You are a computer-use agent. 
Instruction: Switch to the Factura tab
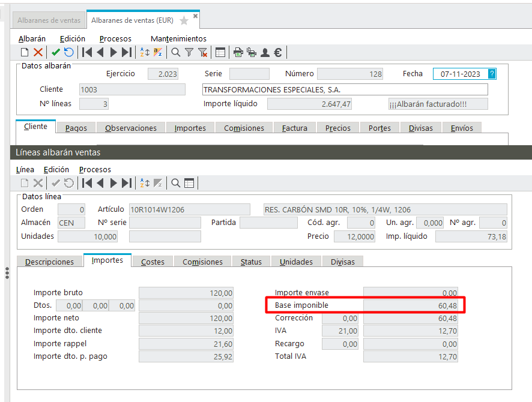pyautogui.click(x=294, y=128)
